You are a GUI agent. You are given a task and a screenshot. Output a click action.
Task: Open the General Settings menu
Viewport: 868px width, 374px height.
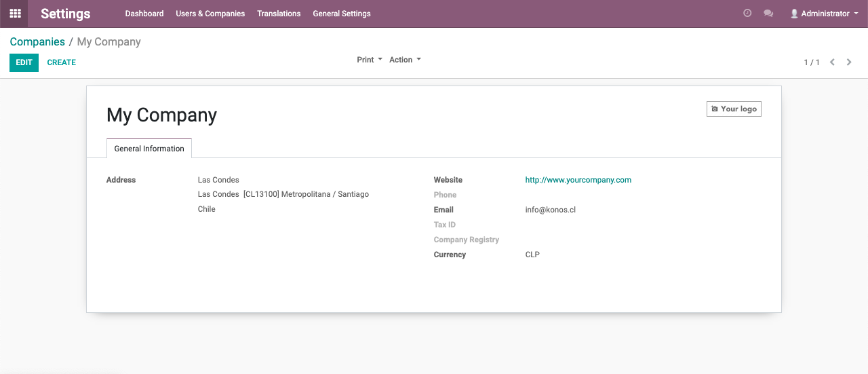coord(342,14)
